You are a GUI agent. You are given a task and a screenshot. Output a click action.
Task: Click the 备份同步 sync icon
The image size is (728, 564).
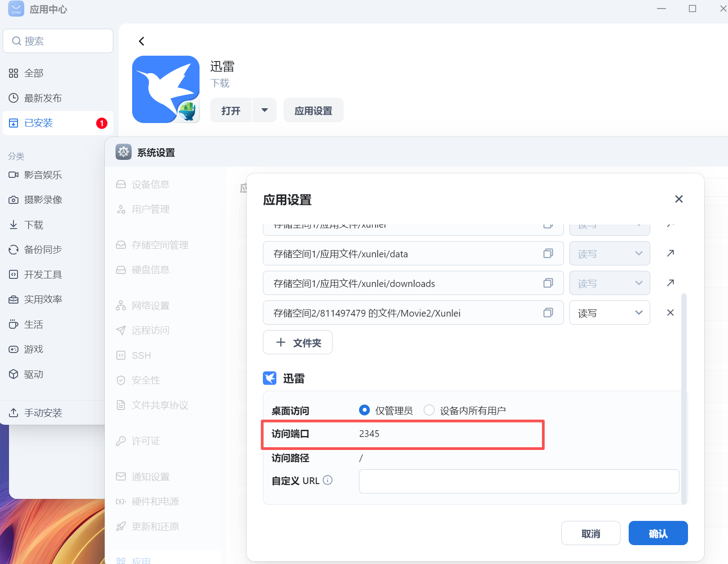(13, 250)
